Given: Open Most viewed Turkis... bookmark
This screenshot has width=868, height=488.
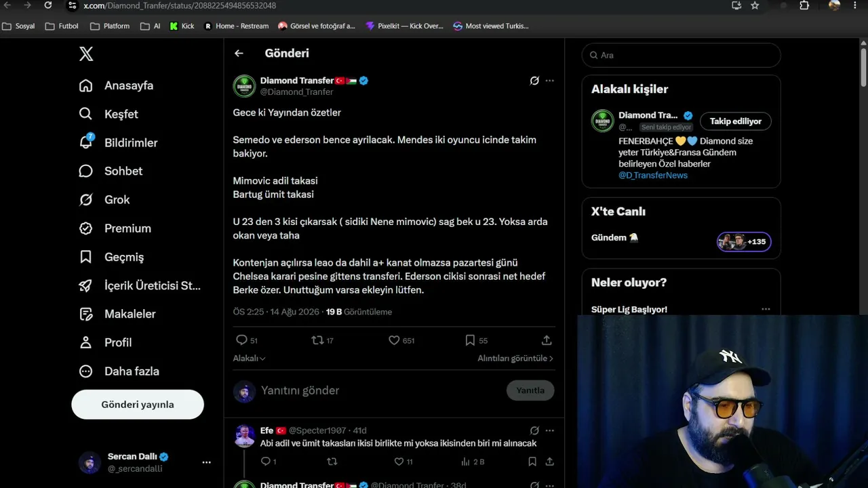Looking at the screenshot, I should [491, 26].
